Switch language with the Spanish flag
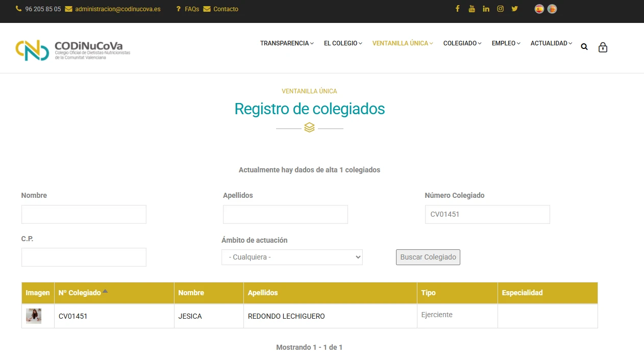Image resolution: width=644 pixels, height=361 pixels. [539, 9]
